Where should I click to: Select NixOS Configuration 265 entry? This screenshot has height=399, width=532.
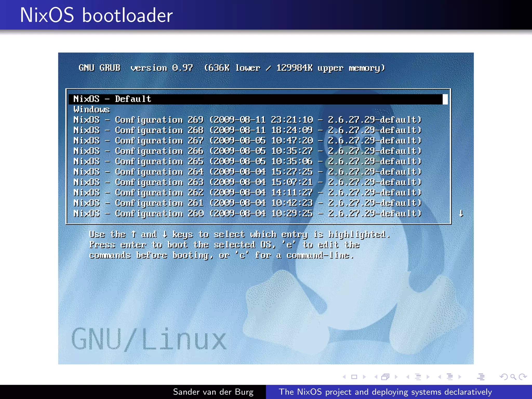point(258,161)
